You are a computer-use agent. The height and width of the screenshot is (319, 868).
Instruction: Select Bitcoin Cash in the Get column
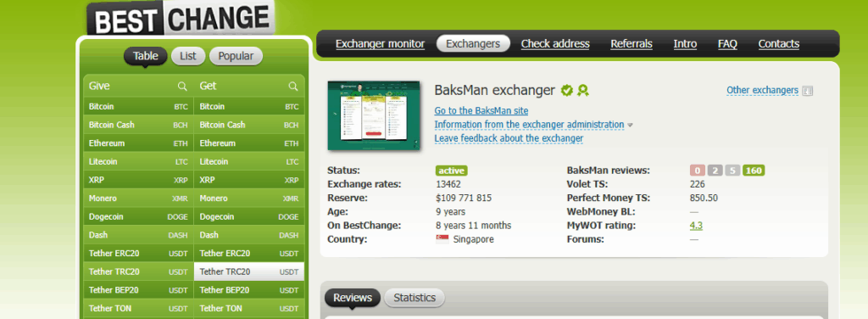click(x=249, y=125)
